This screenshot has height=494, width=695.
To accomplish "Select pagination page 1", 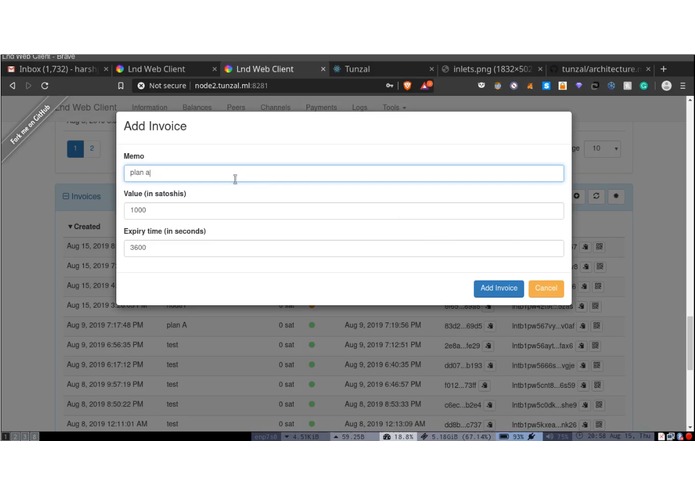I will 75,149.
